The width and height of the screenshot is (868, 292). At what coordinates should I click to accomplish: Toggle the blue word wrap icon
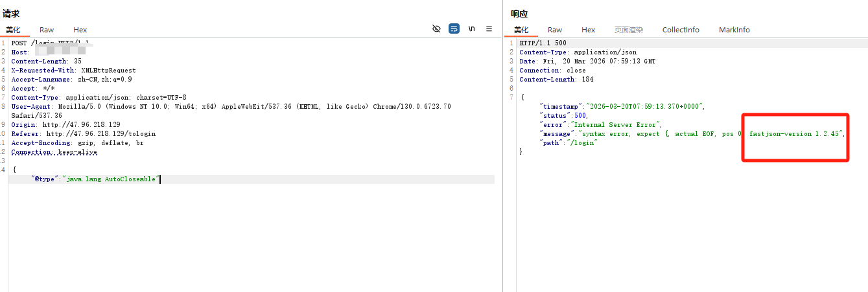(x=454, y=29)
